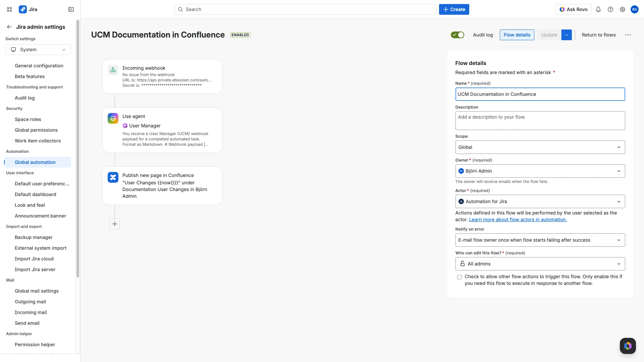This screenshot has height=362, width=644.
Task: Open the help question mark icon
Action: (610, 9)
